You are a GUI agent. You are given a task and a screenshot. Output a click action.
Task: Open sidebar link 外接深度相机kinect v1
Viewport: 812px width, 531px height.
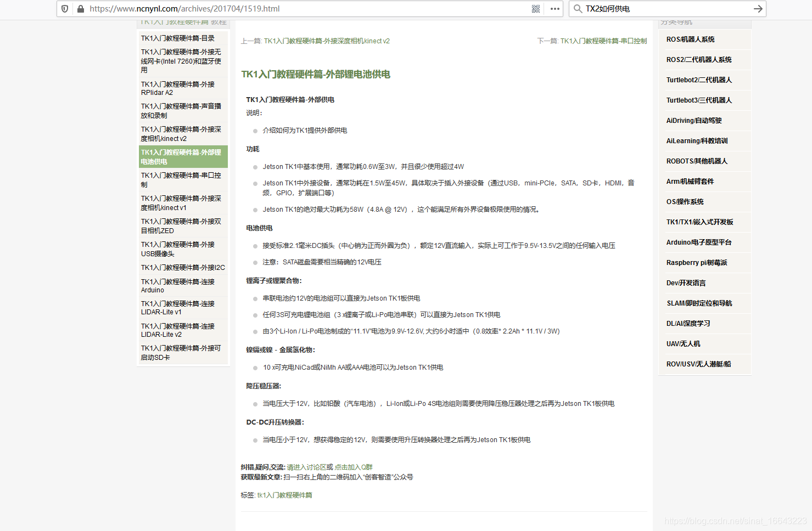[181, 203]
